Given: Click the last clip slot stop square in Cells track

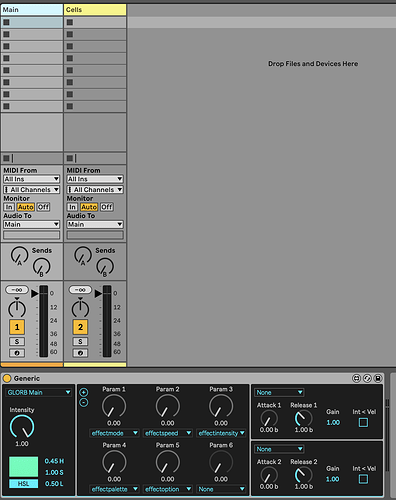Looking at the screenshot, I should tap(70, 106).
